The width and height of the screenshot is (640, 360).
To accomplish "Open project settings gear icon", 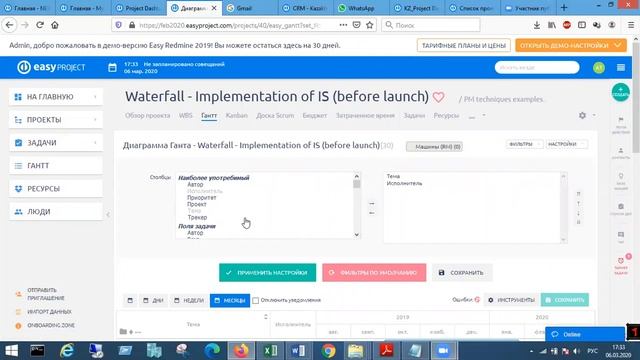I will (582, 116).
